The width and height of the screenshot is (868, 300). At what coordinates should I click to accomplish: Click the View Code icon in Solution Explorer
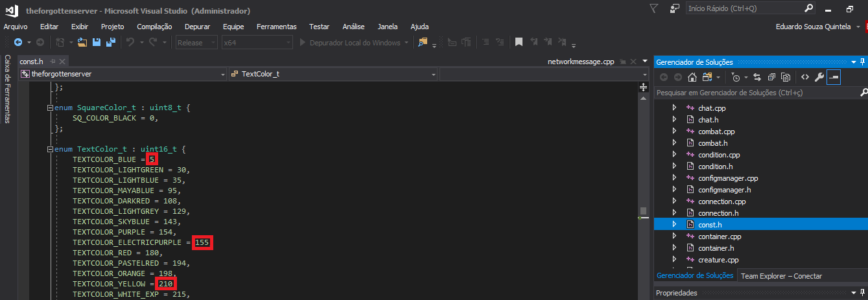[x=805, y=77]
